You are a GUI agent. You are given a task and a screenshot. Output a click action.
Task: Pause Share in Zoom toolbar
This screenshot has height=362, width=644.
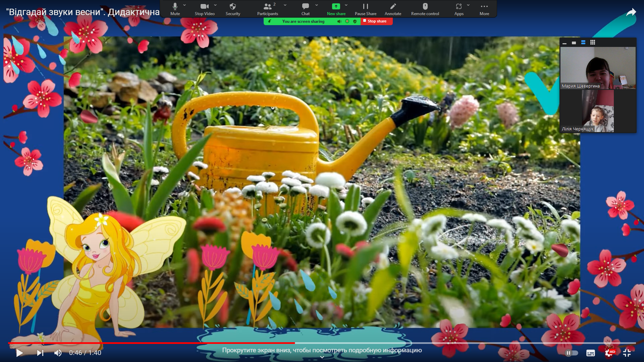(365, 9)
